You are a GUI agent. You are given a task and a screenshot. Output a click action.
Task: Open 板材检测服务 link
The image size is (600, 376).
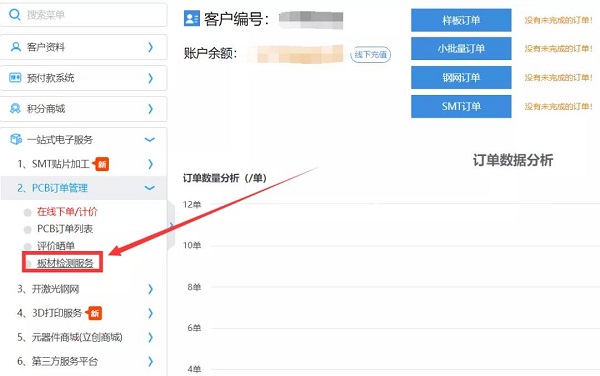[65, 263]
